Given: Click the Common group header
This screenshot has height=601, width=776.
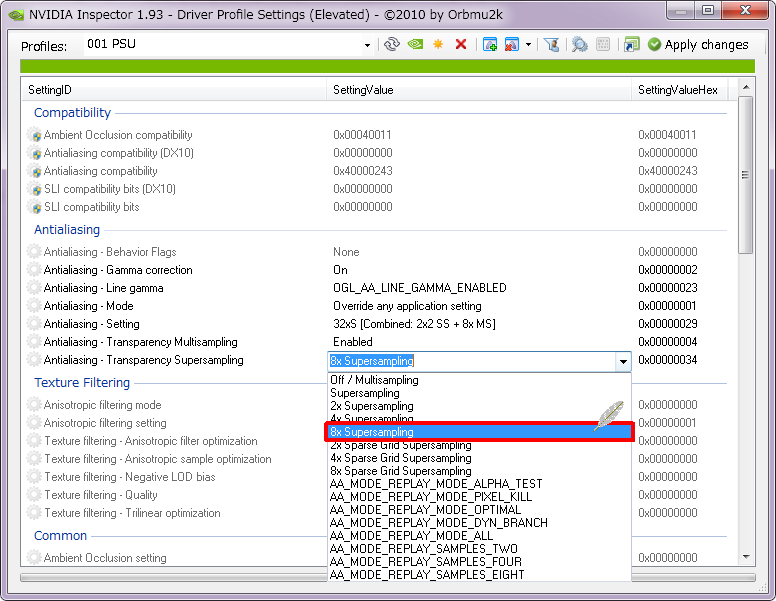Looking at the screenshot, I should (x=60, y=536).
